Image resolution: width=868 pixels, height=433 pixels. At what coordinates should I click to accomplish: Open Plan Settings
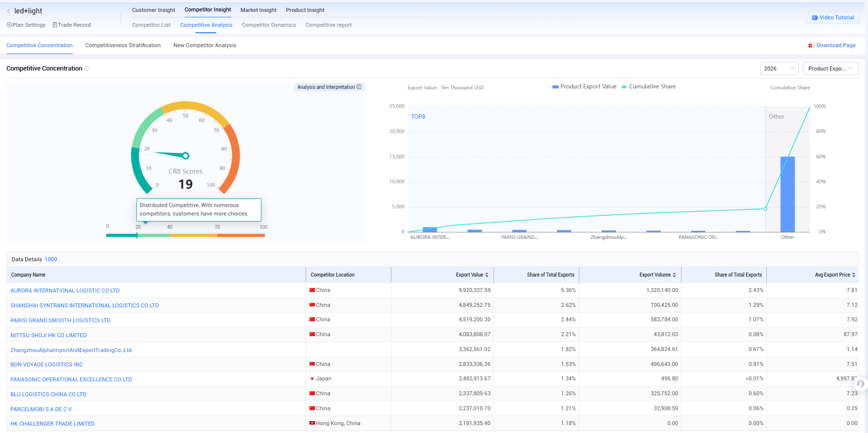26,25
